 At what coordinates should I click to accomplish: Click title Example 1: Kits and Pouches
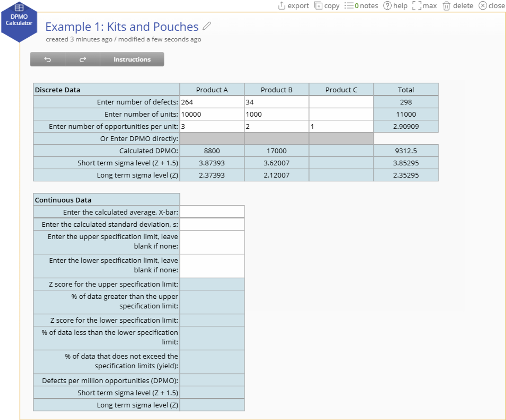pos(122,27)
